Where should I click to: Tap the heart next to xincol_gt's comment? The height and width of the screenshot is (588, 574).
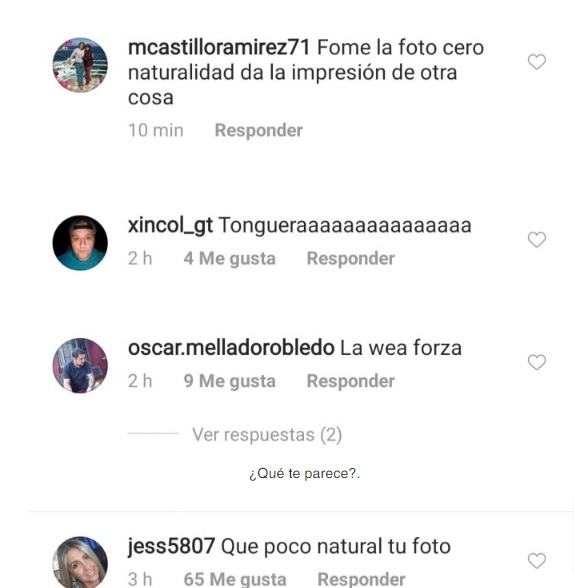pyautogui.click(x=537, y=240)
